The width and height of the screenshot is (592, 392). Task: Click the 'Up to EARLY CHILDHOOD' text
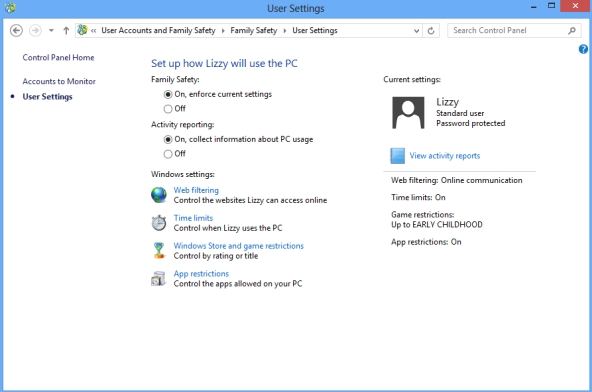437,225
